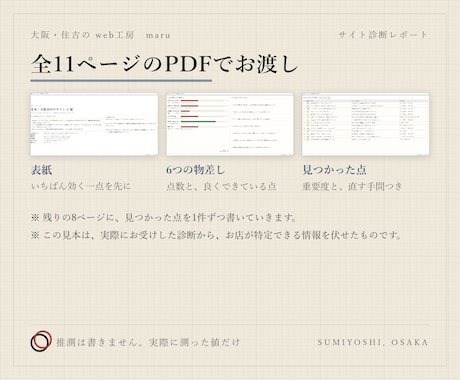Image resolution: width=460 pixels, height=380 pixels.
Task: Click the 6つの物差し caption title
Action: pos(196,170)
